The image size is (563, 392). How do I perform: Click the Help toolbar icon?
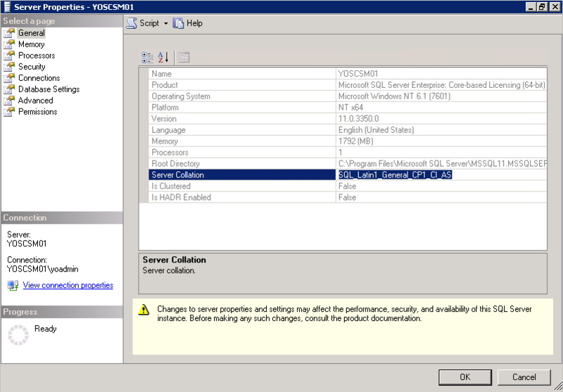[178, 23]
